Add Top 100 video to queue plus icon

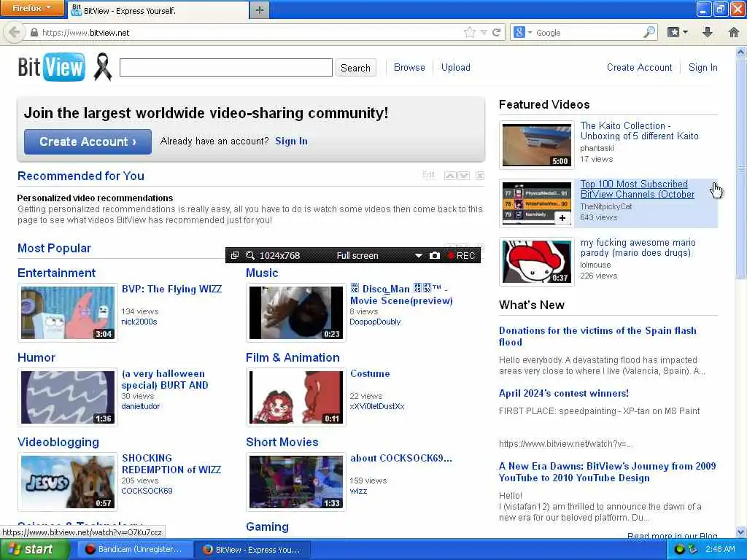562,217
